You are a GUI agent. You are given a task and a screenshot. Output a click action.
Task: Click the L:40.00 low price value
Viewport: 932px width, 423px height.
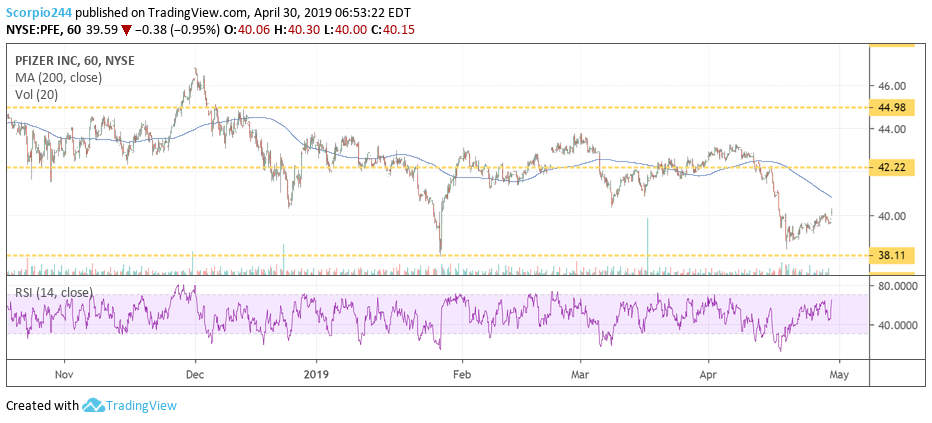(344, 29)
